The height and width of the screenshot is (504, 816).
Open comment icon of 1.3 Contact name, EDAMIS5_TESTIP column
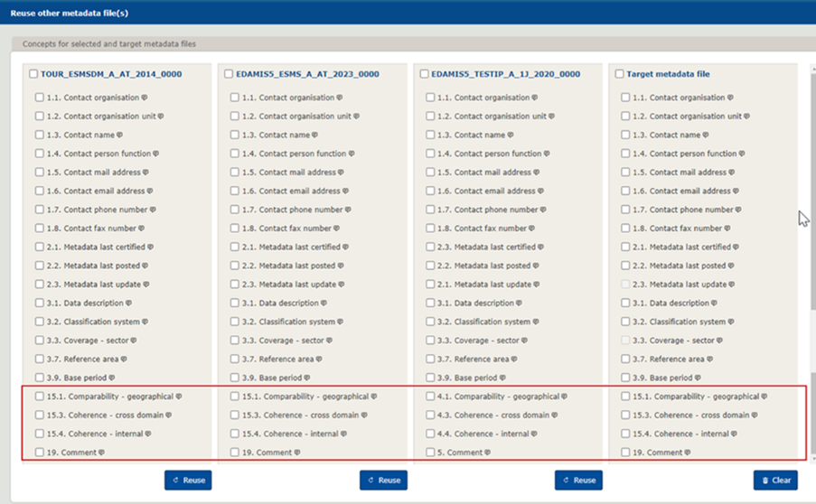coord(511,135)
